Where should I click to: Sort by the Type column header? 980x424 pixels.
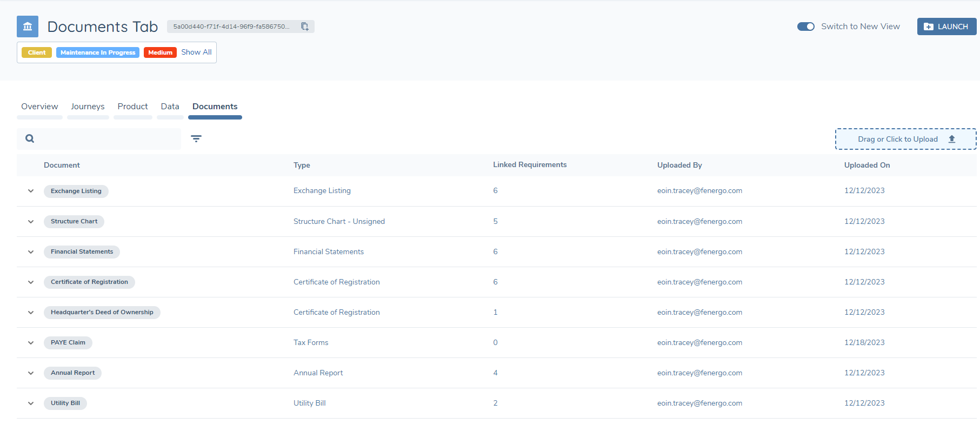coord(302,165)
